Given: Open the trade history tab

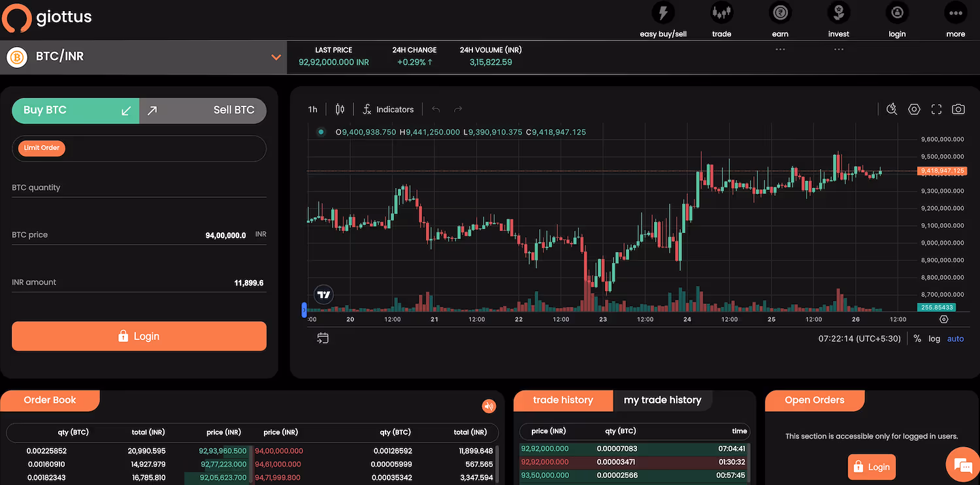Looking at the screenshot, I should tap(563, 400).
